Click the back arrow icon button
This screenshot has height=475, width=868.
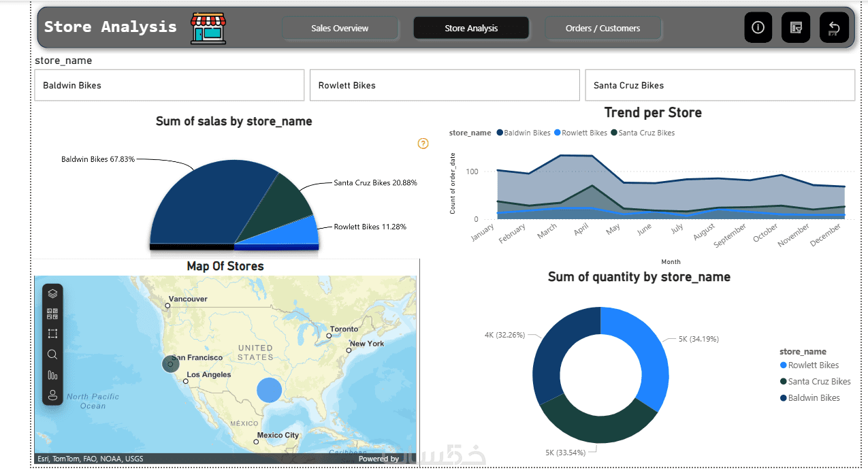tap(834, 28)
